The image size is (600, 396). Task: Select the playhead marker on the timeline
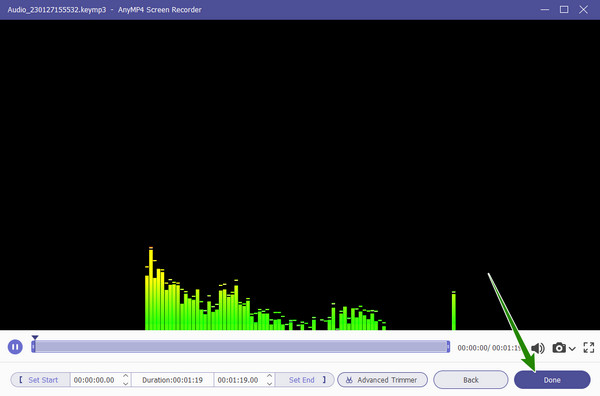(35, 337)
